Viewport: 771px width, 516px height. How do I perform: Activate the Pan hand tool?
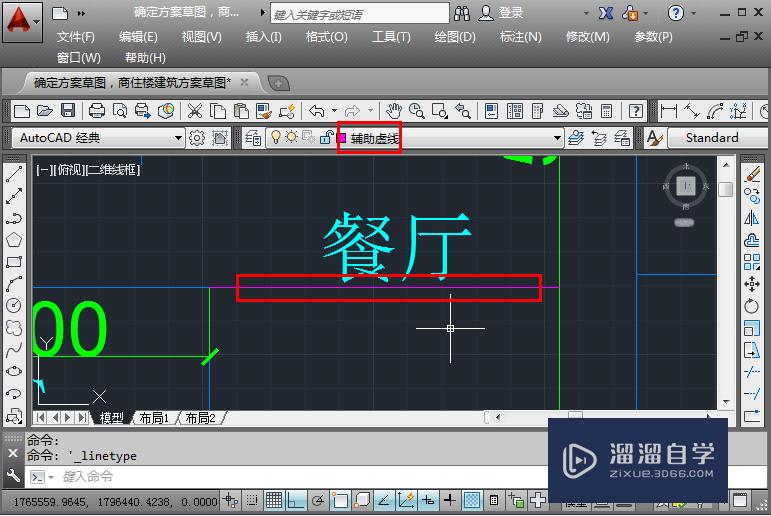tap(393, 111)
